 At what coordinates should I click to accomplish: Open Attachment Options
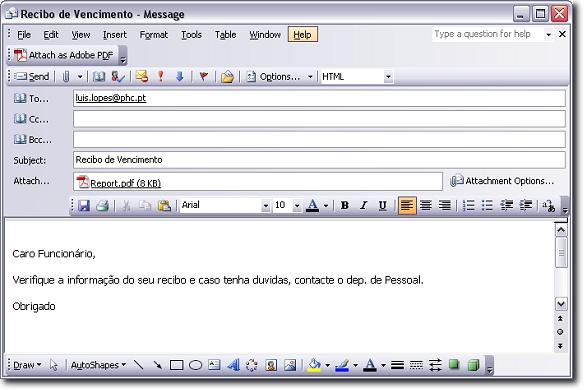pos(502,181)
